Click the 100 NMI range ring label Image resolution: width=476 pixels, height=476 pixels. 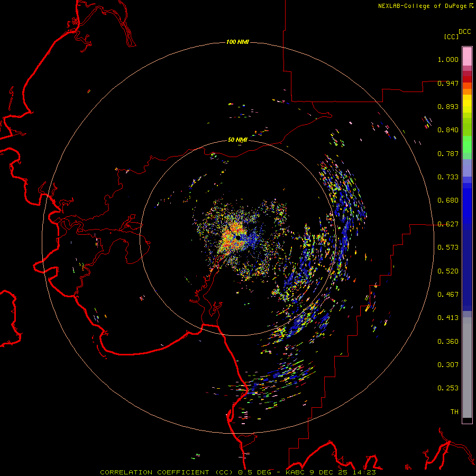237,42
